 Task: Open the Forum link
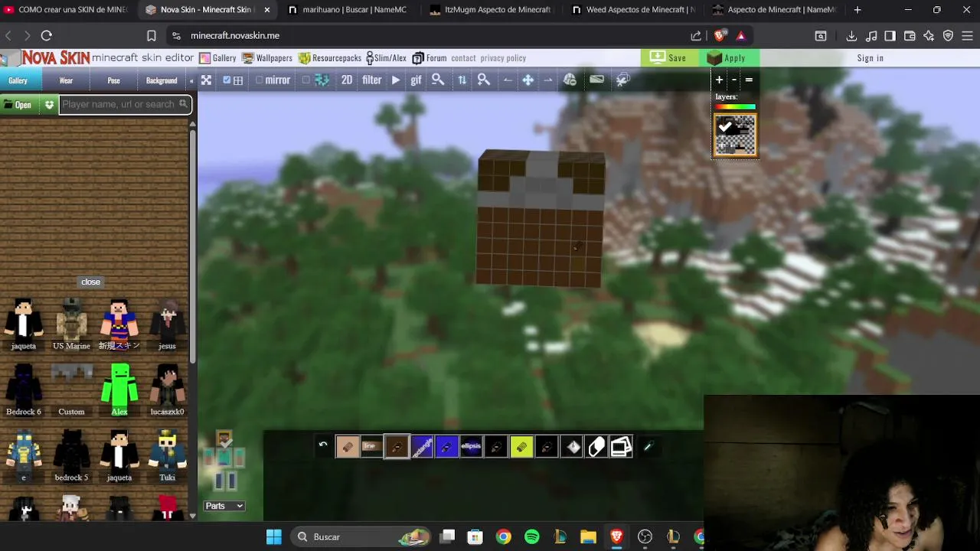click(x=430, y=58)
